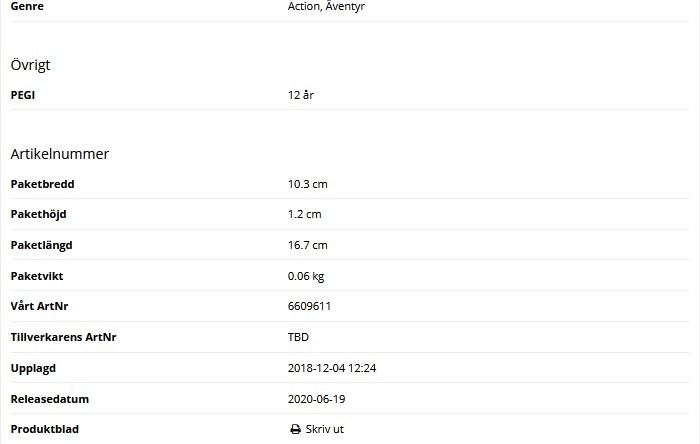Viewport: 700px width, 444px height.
Task: Click the Upplagd row label
Action: (x=33, y=368)
